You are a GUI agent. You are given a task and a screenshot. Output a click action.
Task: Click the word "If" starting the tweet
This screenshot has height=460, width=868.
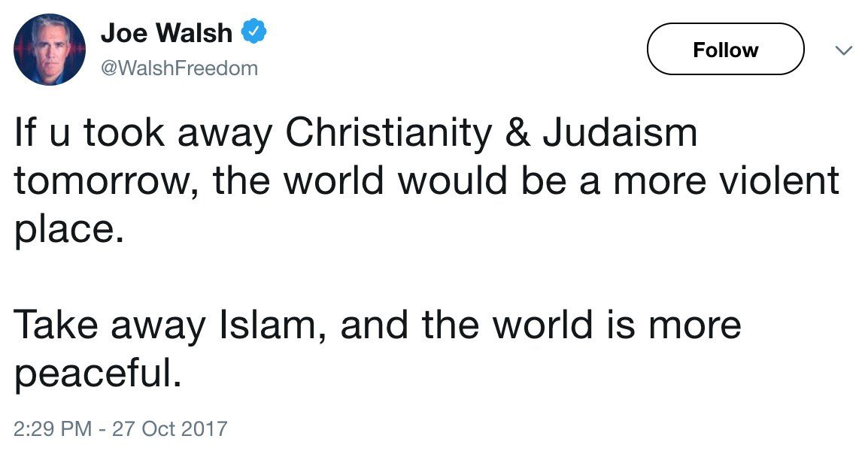click(x=26, y=134)
